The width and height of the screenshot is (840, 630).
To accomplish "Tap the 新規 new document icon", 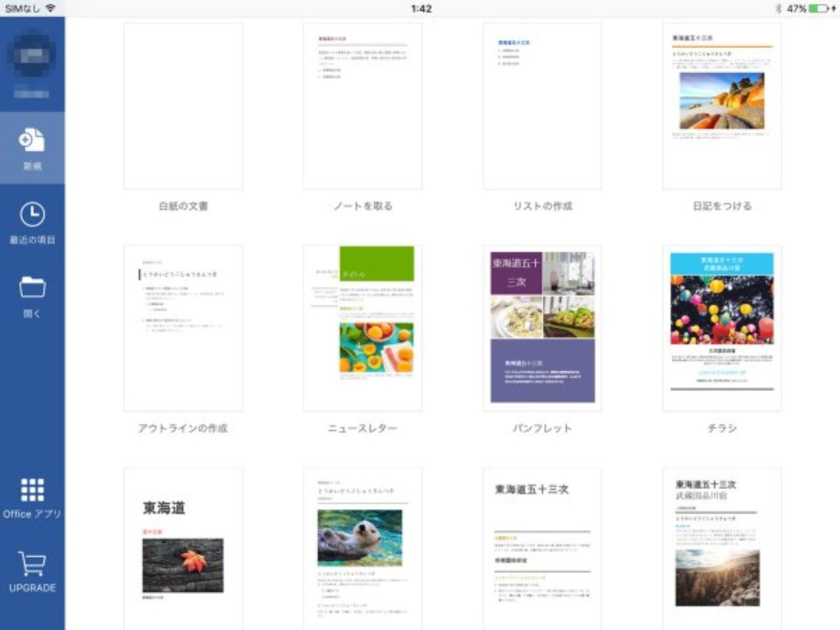I will 32,140.
